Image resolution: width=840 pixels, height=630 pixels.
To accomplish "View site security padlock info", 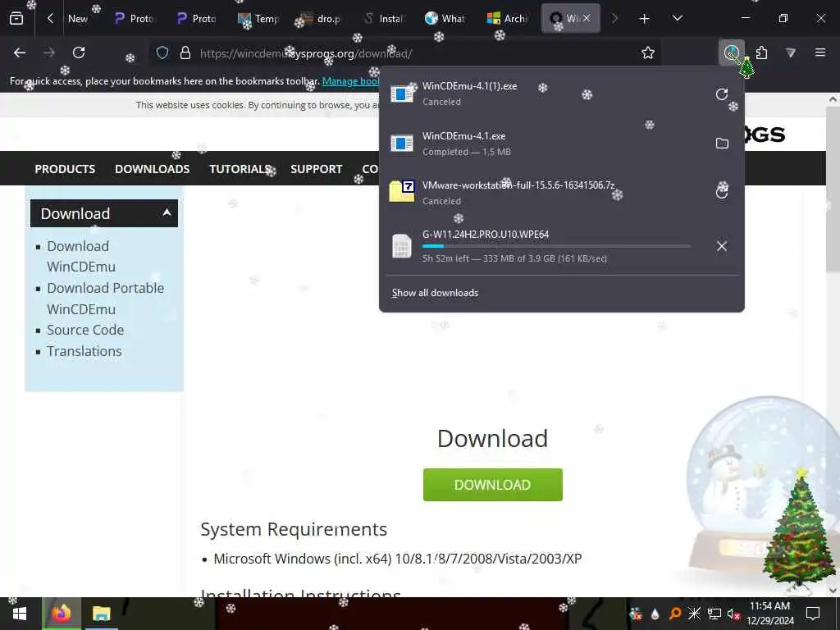I will pos(185,52).
